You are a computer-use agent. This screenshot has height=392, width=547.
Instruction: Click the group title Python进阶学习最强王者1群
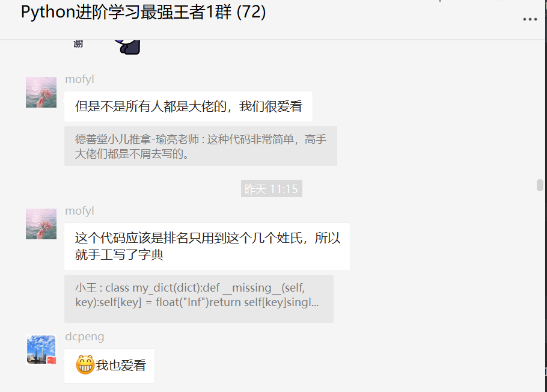point(126,12)
